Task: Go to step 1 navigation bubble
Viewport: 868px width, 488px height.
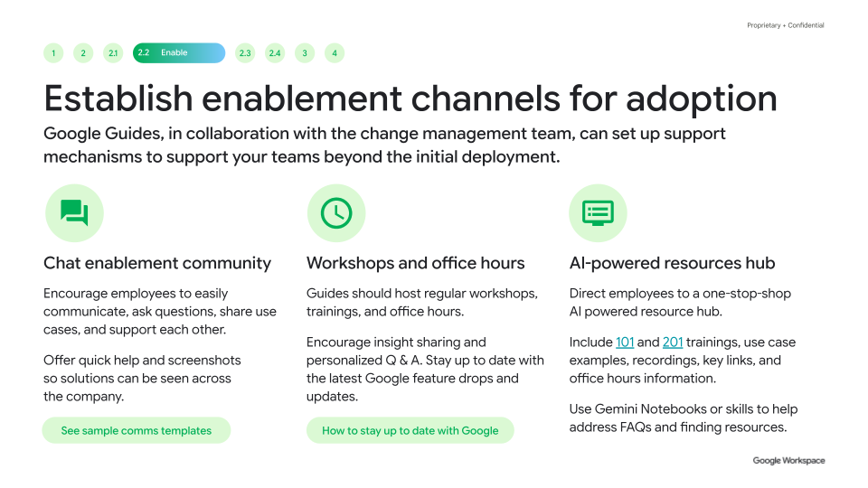Action: pyautogui.click(x=53, y=53)
